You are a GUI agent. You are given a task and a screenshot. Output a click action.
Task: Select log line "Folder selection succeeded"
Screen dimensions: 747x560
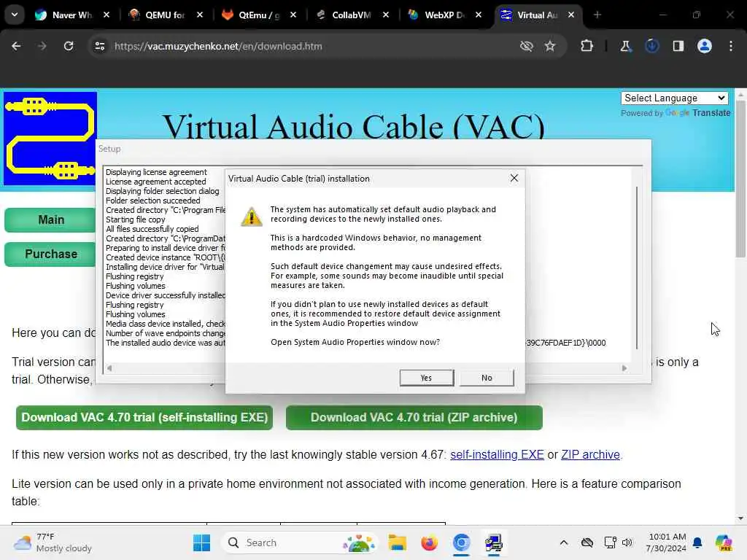tap(153, 201)
